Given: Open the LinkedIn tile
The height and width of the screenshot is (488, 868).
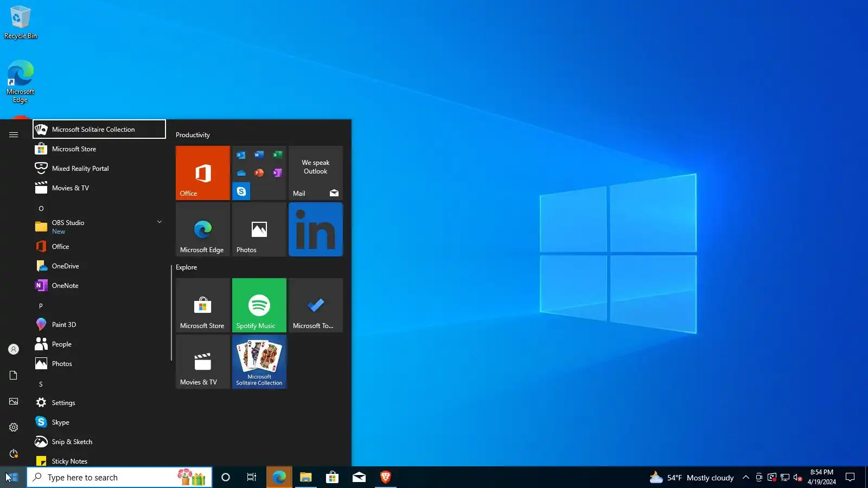Looking at the screenshot, I should coord(316,229).
